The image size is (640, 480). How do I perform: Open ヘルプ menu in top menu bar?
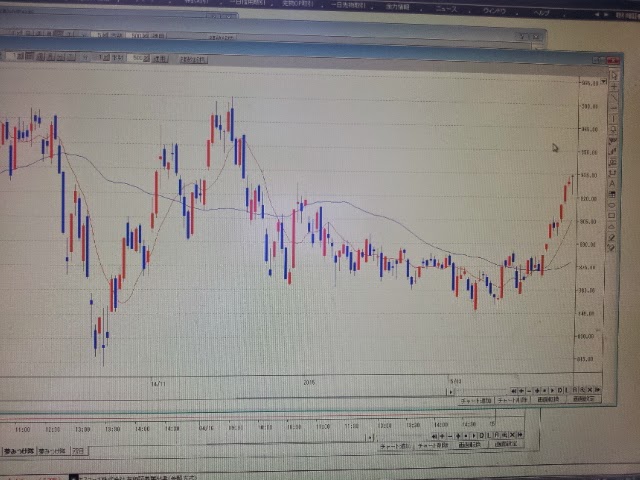(542, 13)
